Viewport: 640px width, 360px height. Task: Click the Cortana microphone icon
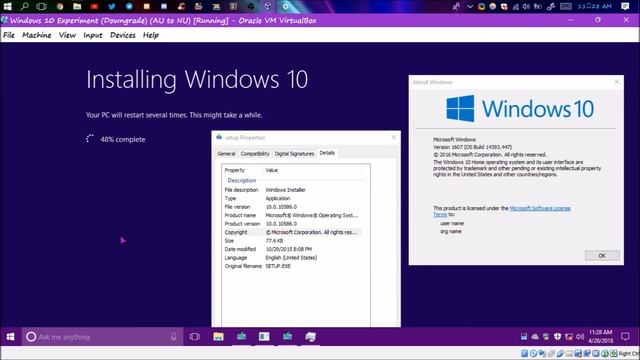pyautogui.click(x=173, y=337)
